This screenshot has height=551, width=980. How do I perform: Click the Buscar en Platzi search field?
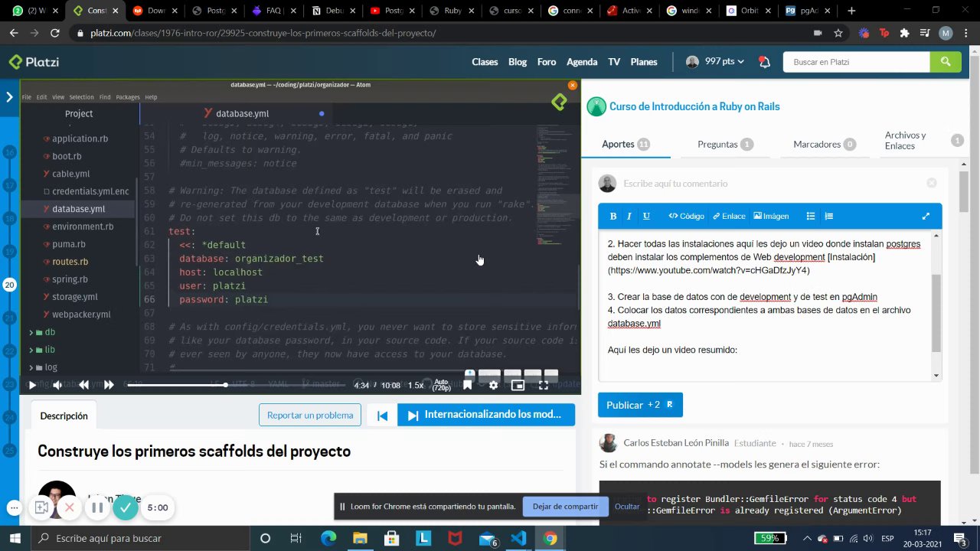pyautogui.click(x=857, y=62)
